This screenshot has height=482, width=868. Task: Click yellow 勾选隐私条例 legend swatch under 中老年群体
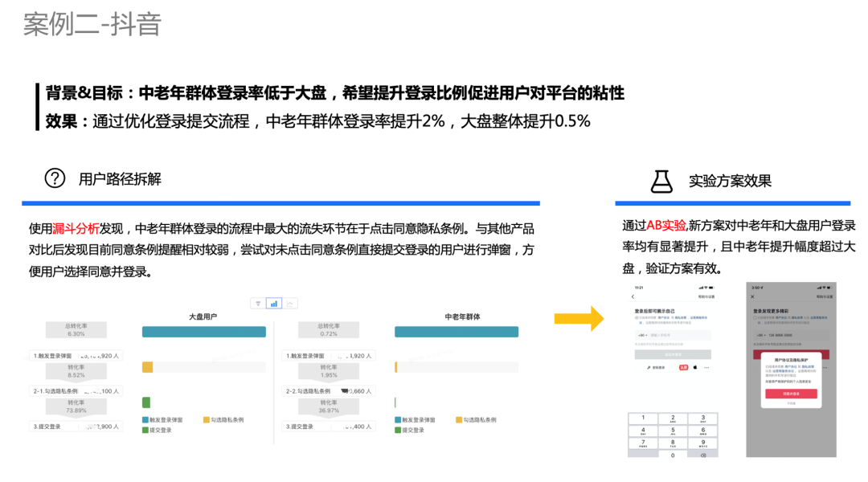(x=458, y=420)
